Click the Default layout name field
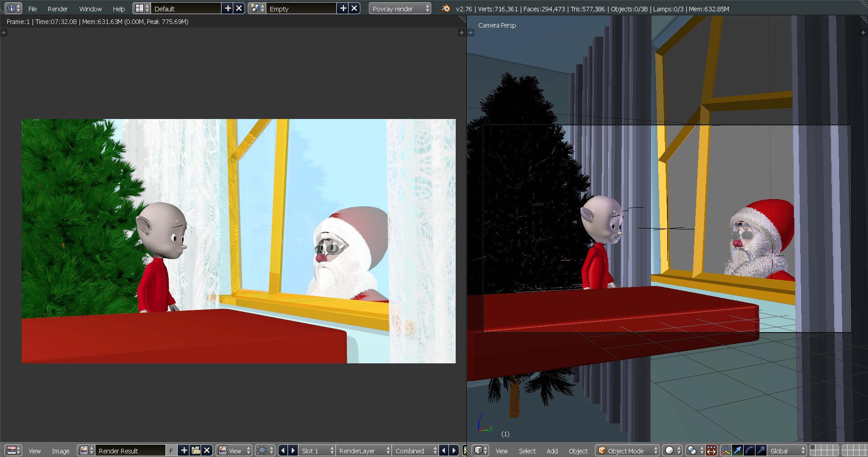Image resolution: width=868 pixels, height=457 pixels. point(185,9)
